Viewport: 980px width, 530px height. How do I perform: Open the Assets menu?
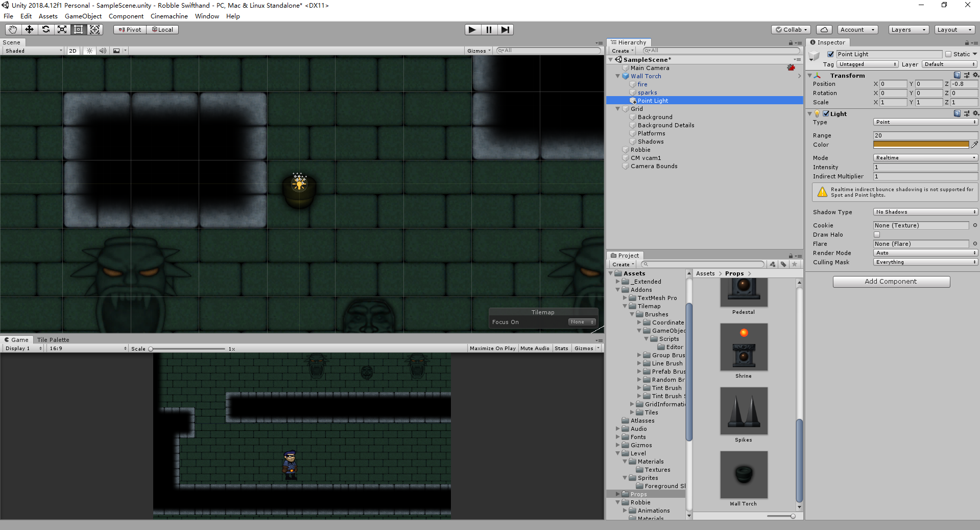pyautogui.click(x=48, y=16)
